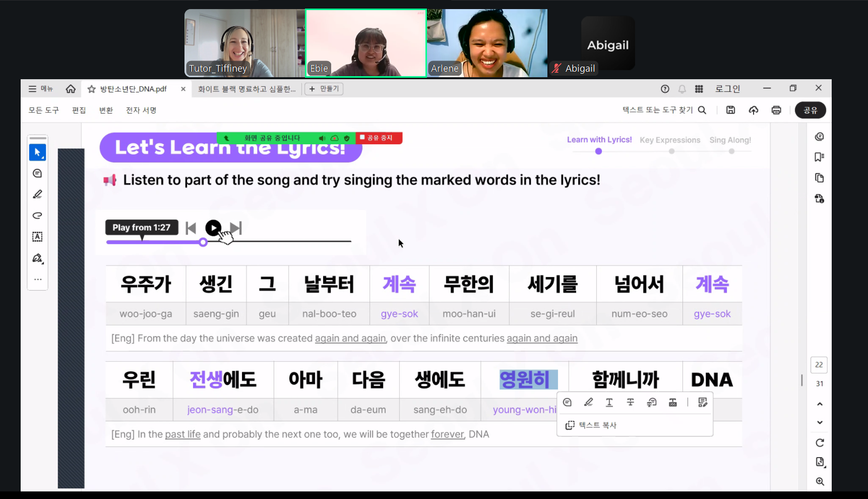Open the 편집 menu
Screen dimensions: 868x499
[79, 110]
